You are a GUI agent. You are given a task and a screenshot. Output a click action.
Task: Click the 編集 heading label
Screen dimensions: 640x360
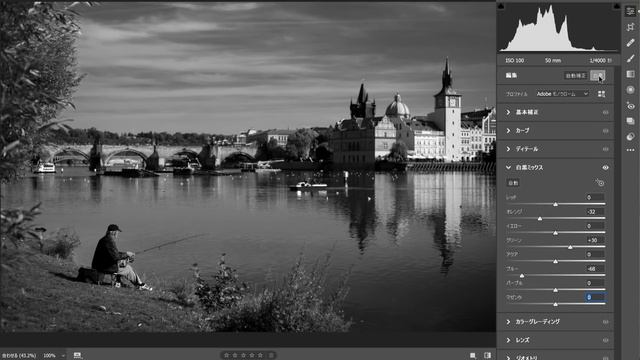coord(511,76)
